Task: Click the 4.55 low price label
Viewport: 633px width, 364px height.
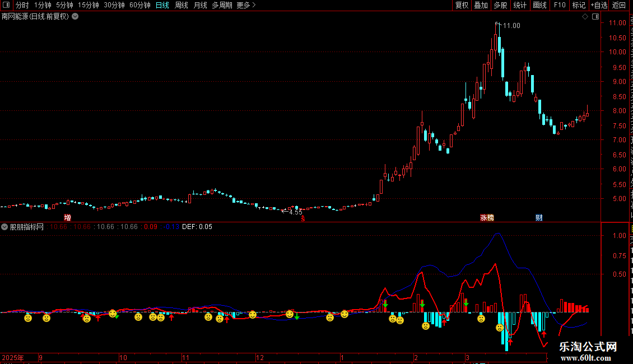Action: point(296,212)
